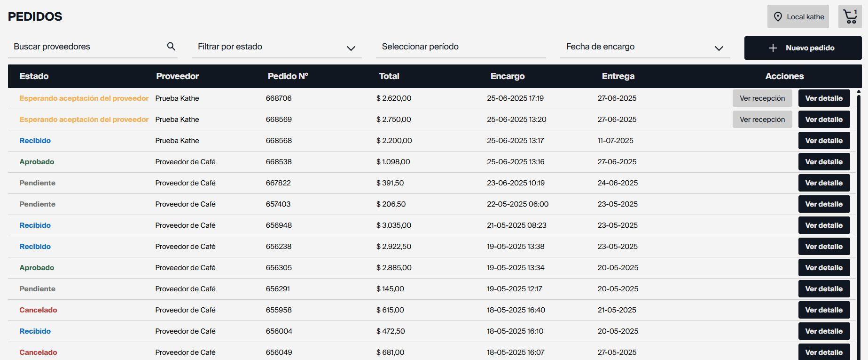Viewport: 868px width, 360px height.
Task: Click the Encargo column header
Action: click(x=508, y=76)
